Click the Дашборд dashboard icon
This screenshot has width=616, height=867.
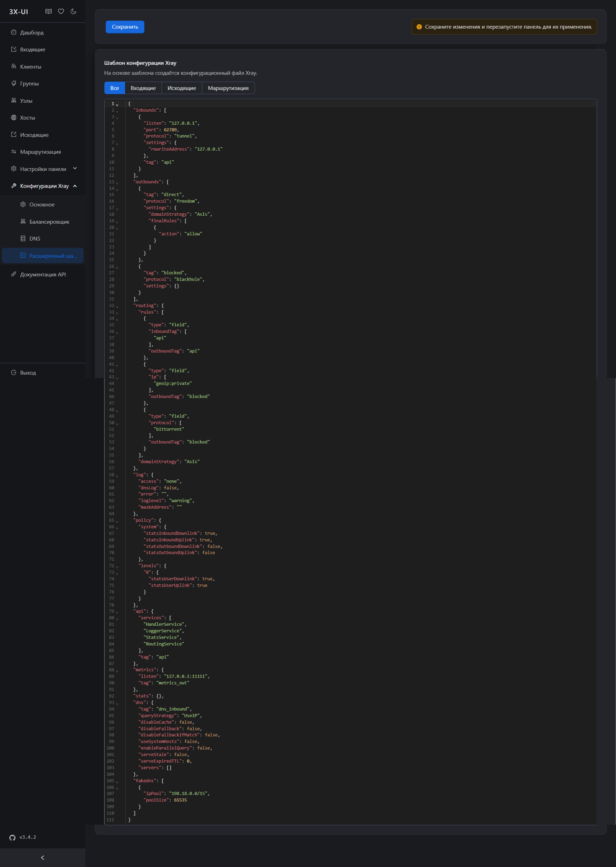click(14, 32)
